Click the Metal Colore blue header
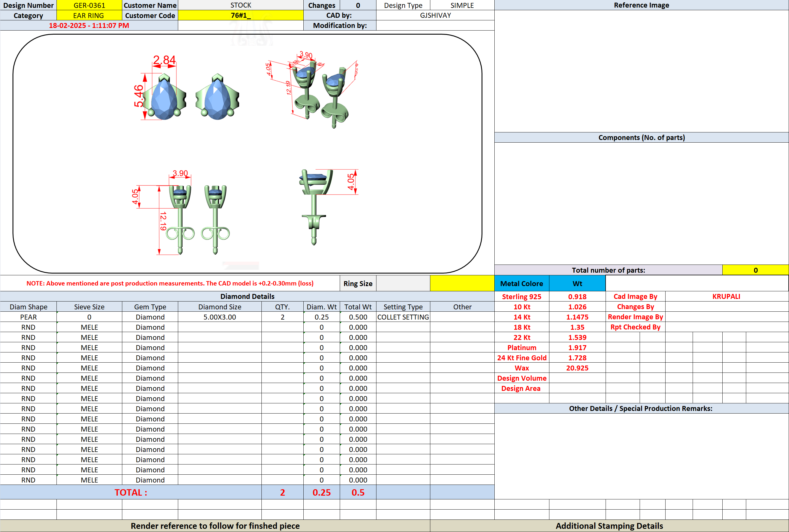789x532 pixels. [522, 283]
